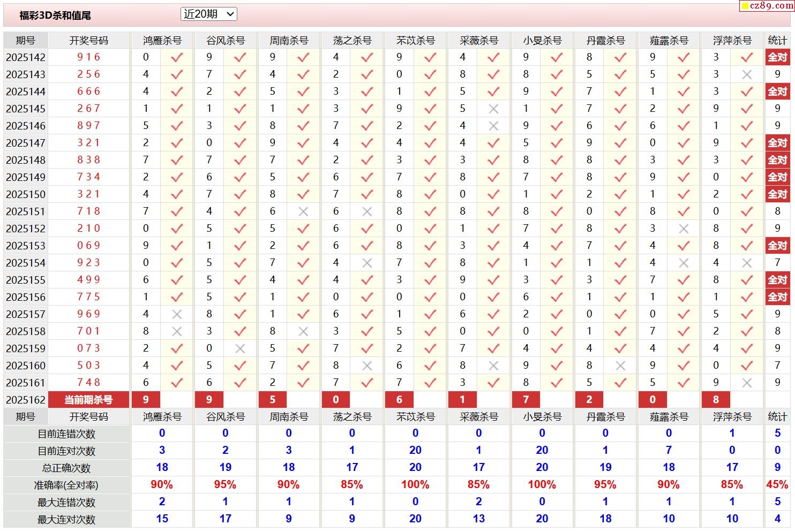Click the top 芣苡杀号 column header
Screen dimensions: 795x532
pos(415,40)
